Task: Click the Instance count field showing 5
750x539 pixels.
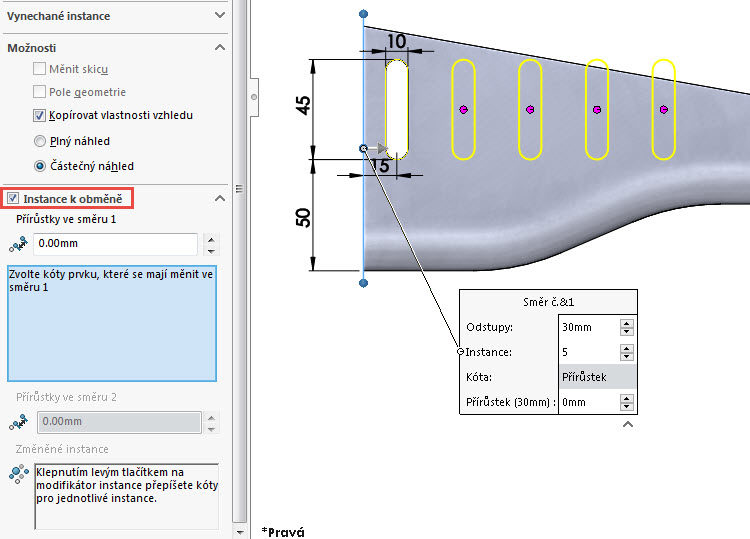Action: 588,352
